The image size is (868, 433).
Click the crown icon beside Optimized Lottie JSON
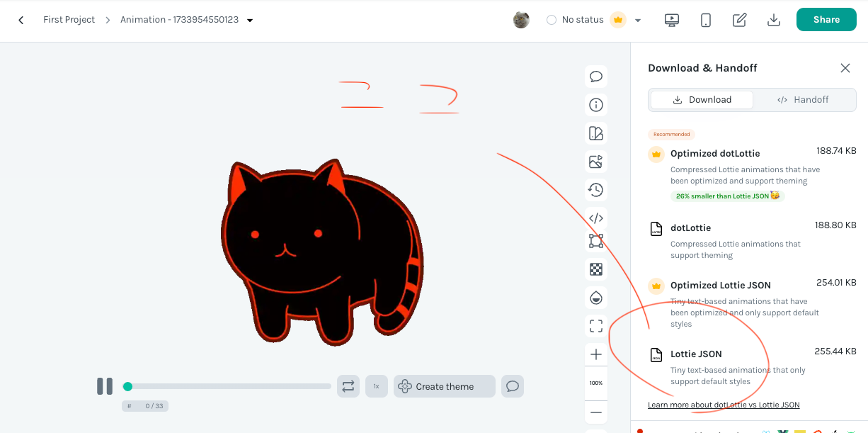[656, 286]
